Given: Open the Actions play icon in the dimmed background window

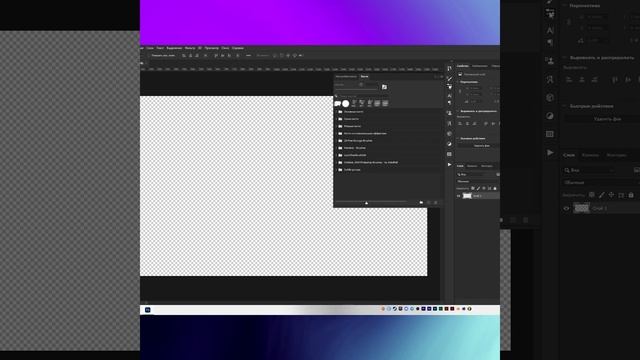Looking at the screenshot, I should click(550, 152).
